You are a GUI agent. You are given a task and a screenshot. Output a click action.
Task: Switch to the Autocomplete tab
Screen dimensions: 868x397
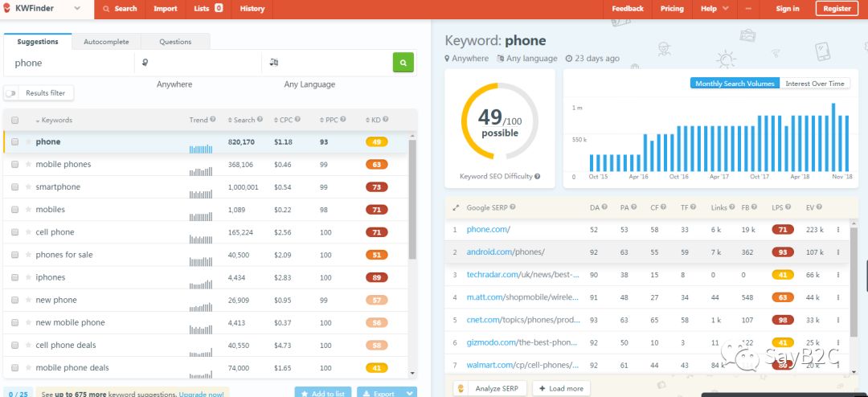[106, 42]
